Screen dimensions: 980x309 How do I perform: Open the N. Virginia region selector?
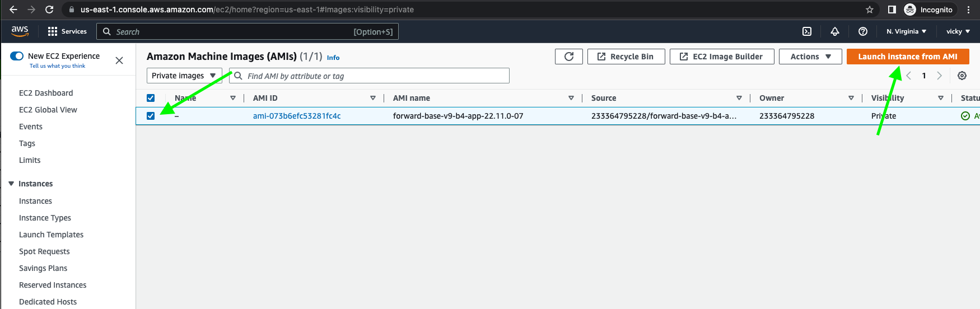tap(906, 31)
